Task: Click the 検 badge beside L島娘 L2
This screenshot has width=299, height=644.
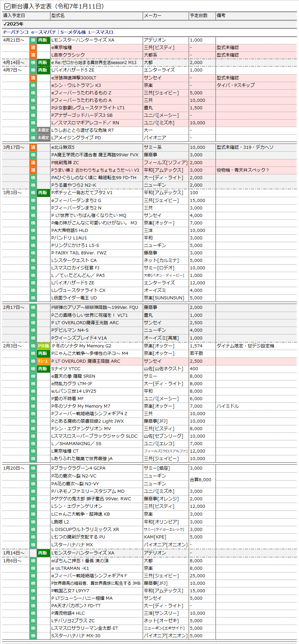Action: pos(33,522)
